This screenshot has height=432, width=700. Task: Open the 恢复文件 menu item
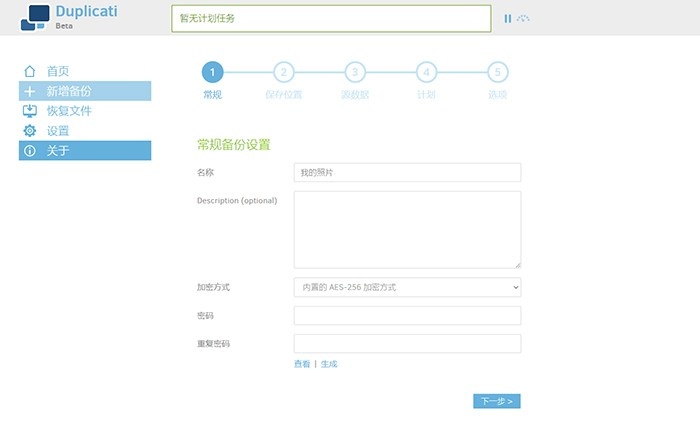coord(85,111)
